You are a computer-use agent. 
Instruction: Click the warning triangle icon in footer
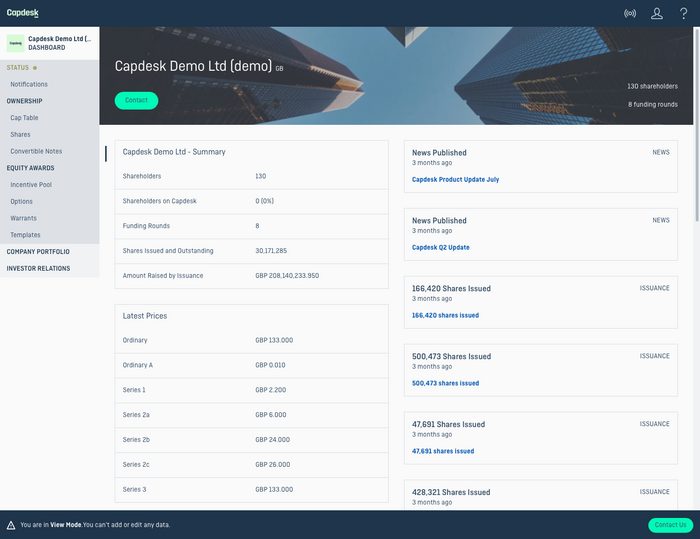pos(10,525)
